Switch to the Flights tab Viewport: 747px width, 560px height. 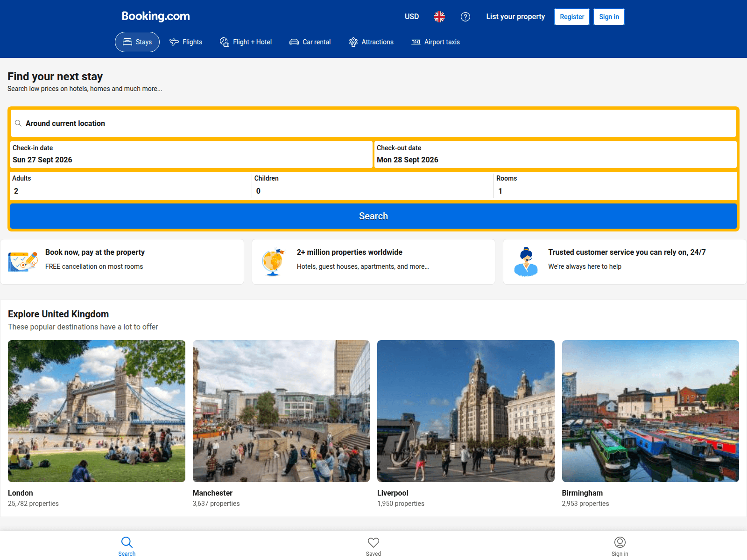[x=186, y=42]
